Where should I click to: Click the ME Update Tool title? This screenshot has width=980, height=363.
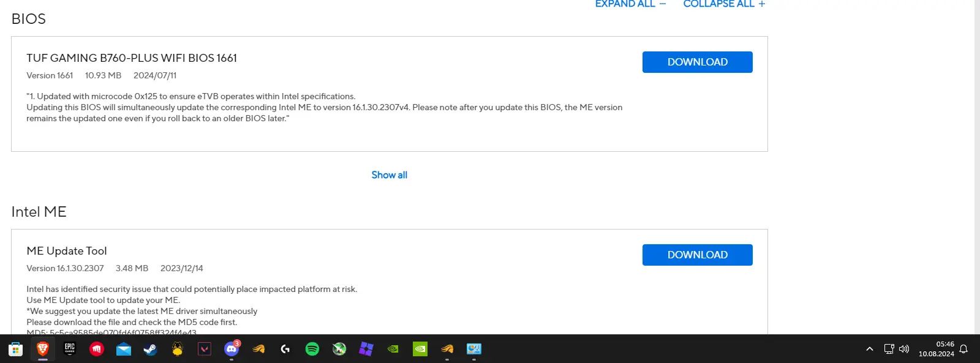[67, 251]
